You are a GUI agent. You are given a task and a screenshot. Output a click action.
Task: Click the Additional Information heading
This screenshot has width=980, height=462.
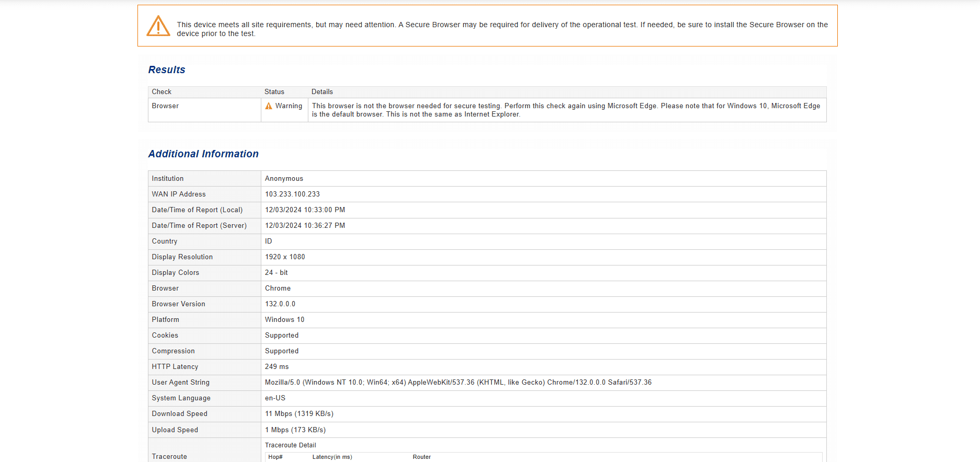203,154
